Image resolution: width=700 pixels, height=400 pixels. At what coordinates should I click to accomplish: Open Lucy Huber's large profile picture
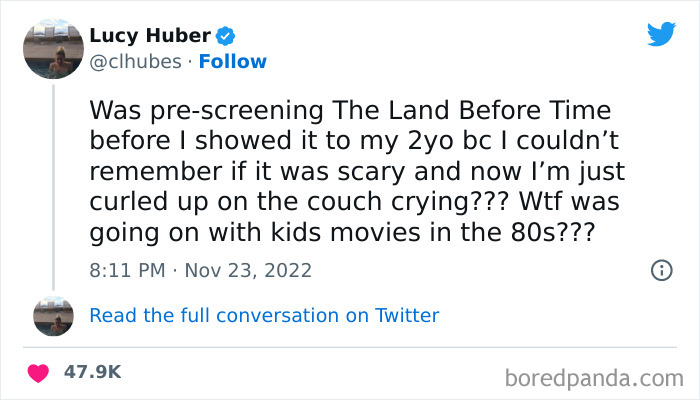coord(53,49)
